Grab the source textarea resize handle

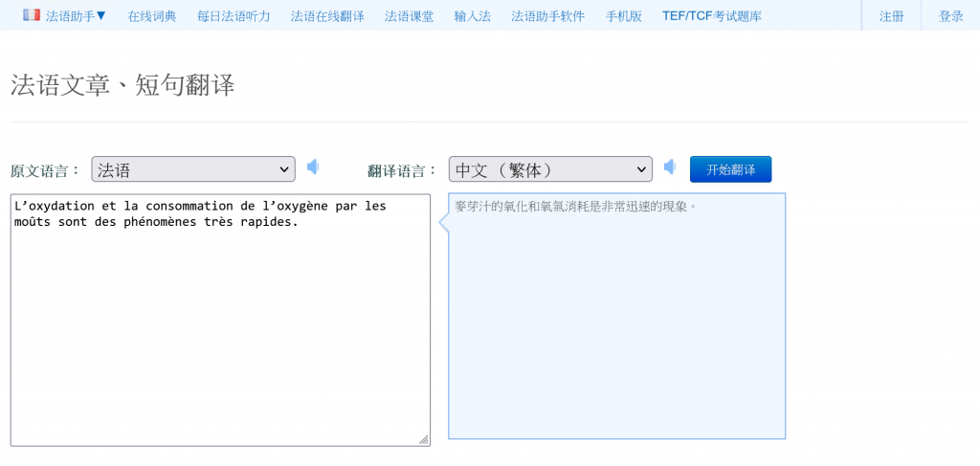coord(424,440)
